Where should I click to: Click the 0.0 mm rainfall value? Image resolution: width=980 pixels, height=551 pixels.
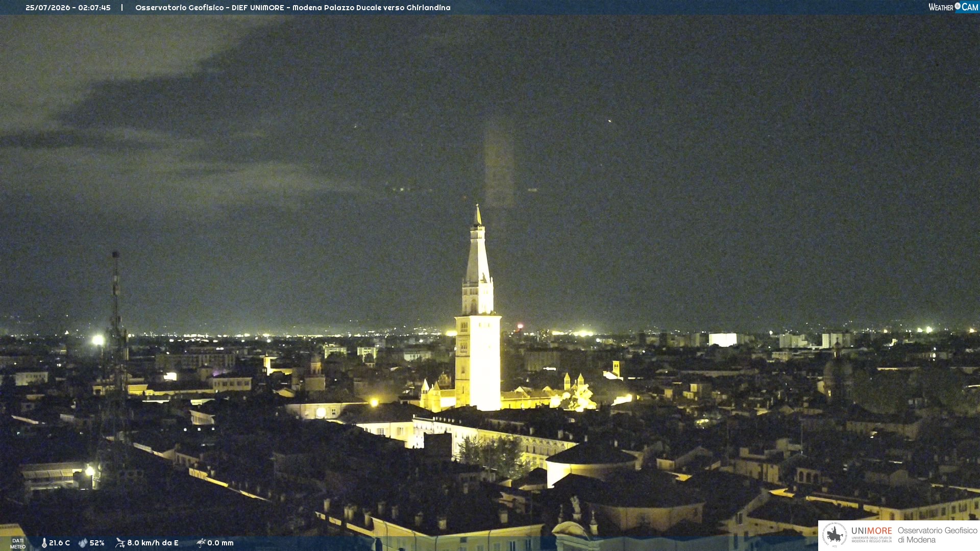pyautogui.click(x=220, y=543)
